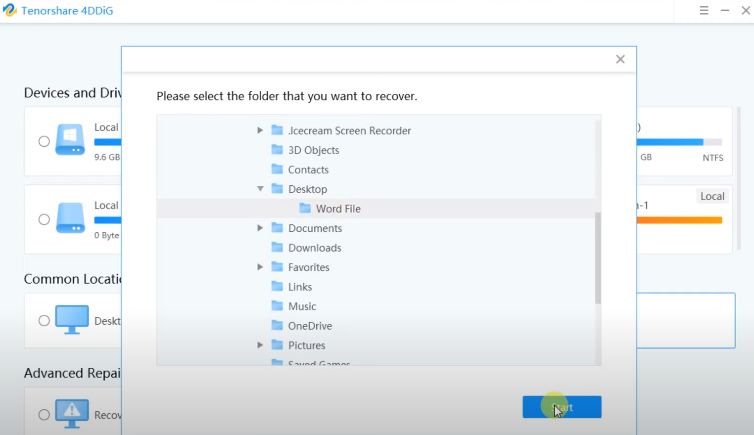This screenshot has height=435, width=754.
Task: Click the Desktop monitor icon under Common Location
Action: (x=71, y=320)
